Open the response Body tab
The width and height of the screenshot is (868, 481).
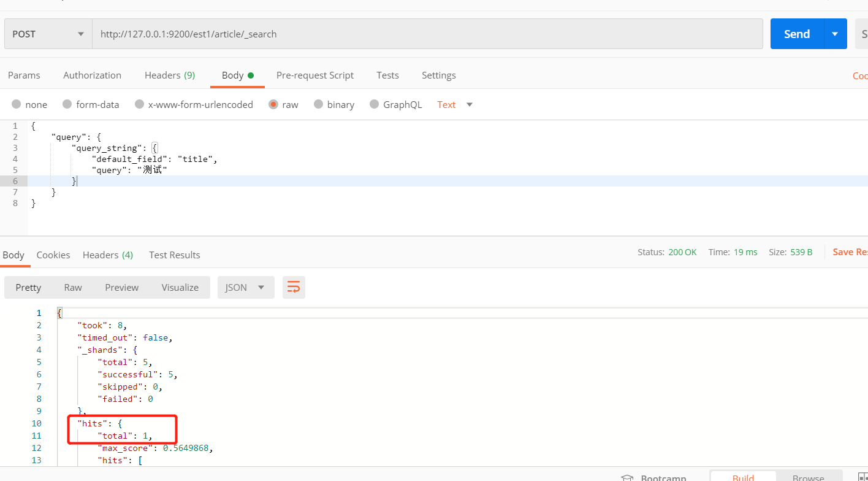[13, 255]
